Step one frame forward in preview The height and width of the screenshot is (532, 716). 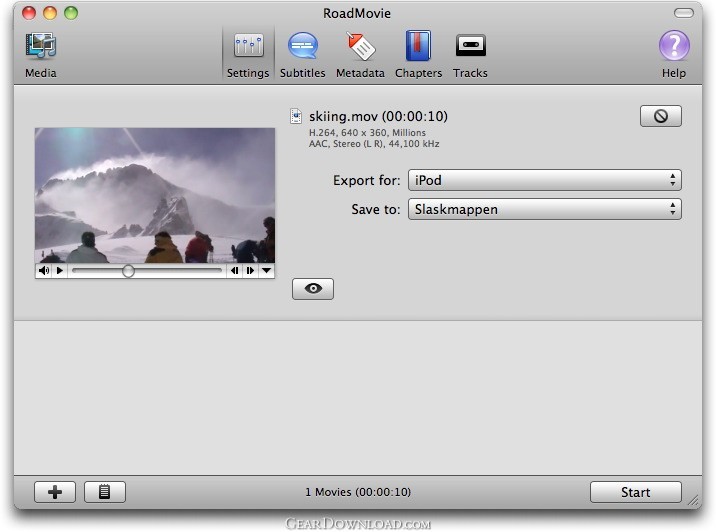[250, 270]
